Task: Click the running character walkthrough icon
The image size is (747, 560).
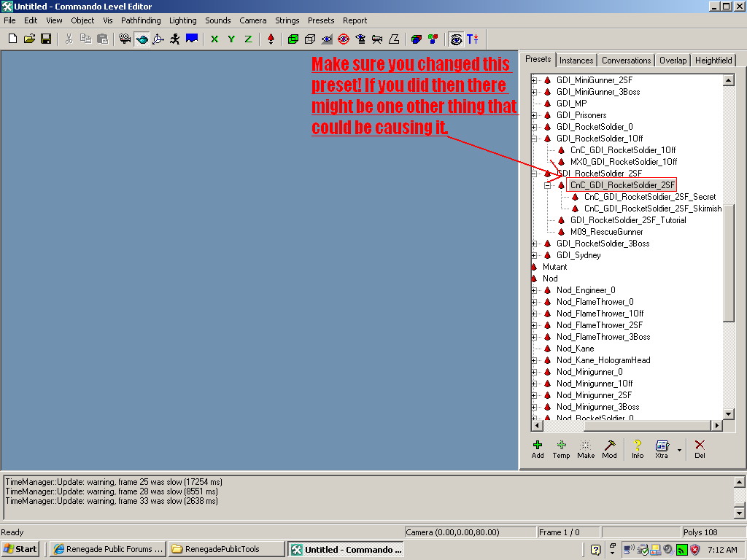Action: [x=175, y=39]
